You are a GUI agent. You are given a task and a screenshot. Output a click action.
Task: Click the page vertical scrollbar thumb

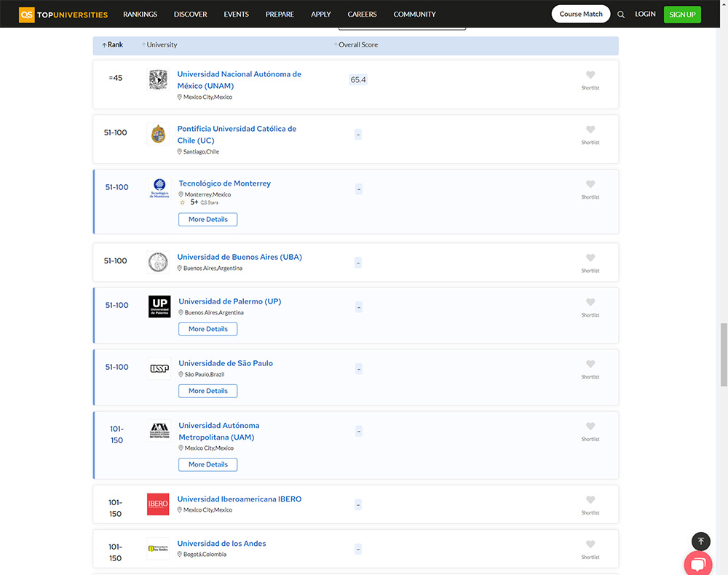(x=724, y=355)
